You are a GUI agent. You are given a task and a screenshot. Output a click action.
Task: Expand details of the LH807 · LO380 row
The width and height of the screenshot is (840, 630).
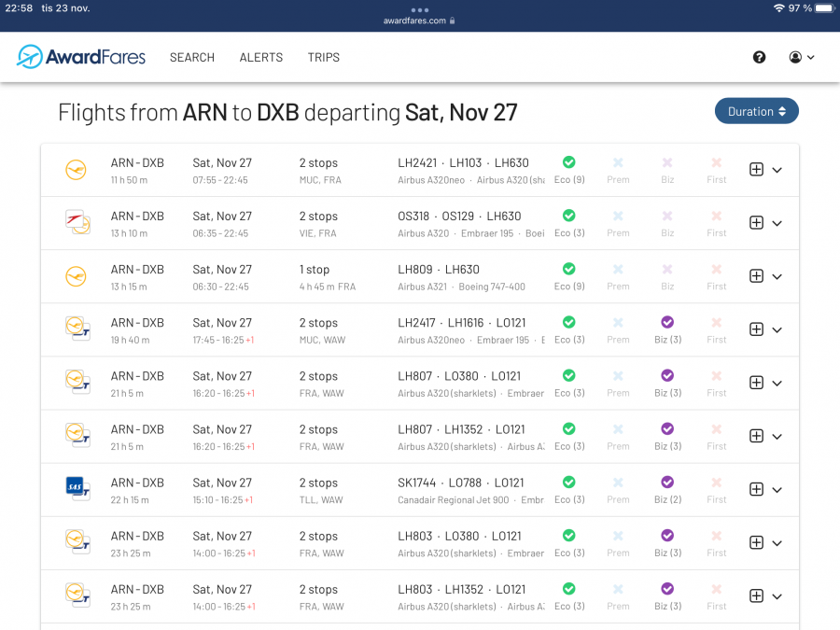pos(777,383)
